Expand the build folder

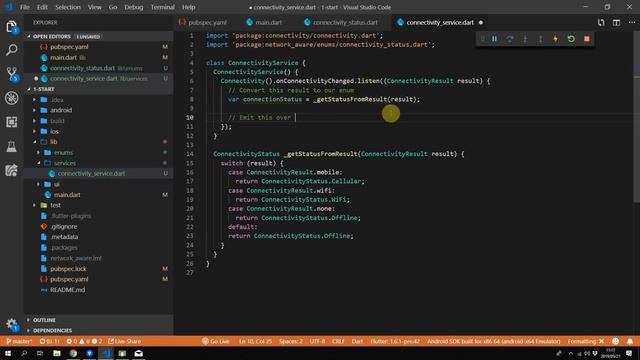(57, 121)
